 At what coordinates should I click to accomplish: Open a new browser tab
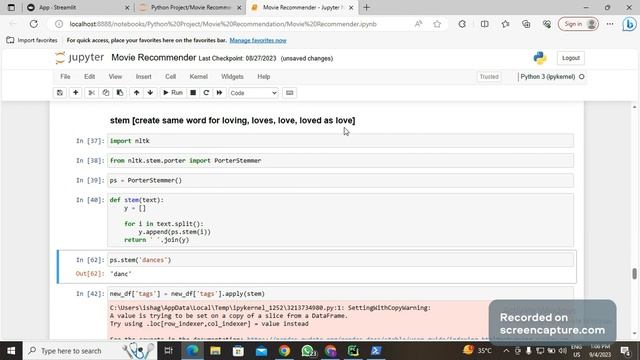click(367, 7)
